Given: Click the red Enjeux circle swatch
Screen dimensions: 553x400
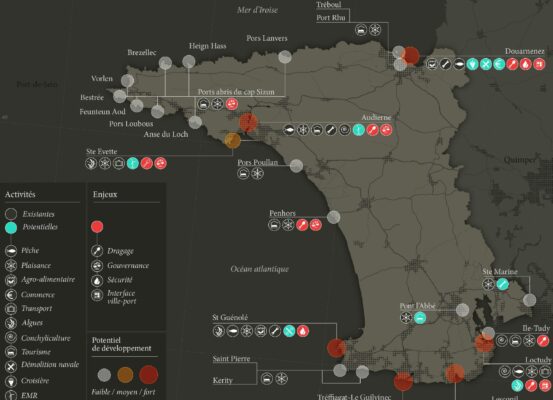Looking at the screenshot, I should click(97, 226).
